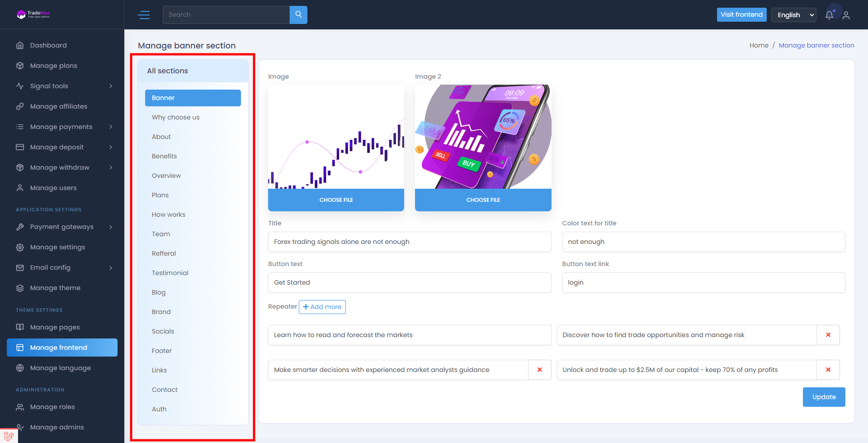Expand the Manage payments submenu
This screenshot has height=443, width=868.
pyautogui.click(x=111, y=127)
